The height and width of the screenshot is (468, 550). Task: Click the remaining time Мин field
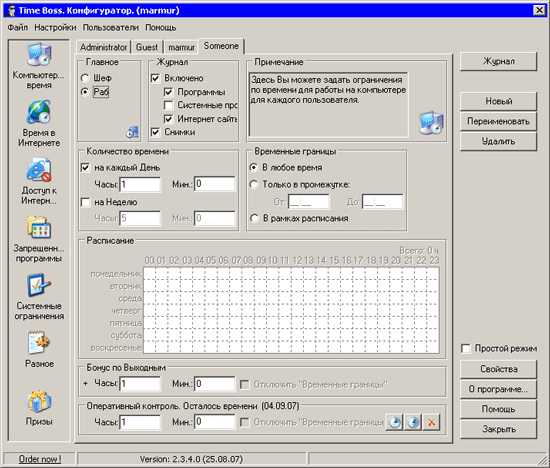click(215, 422)
